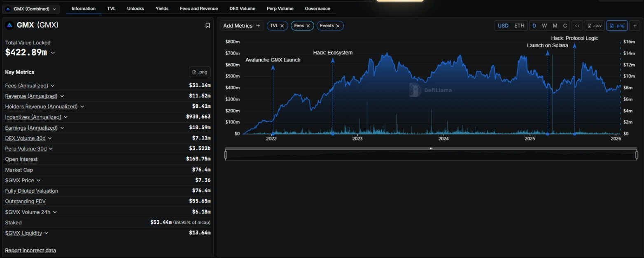
Task: Download Key Metrics as .png
Action: point(200,72)
